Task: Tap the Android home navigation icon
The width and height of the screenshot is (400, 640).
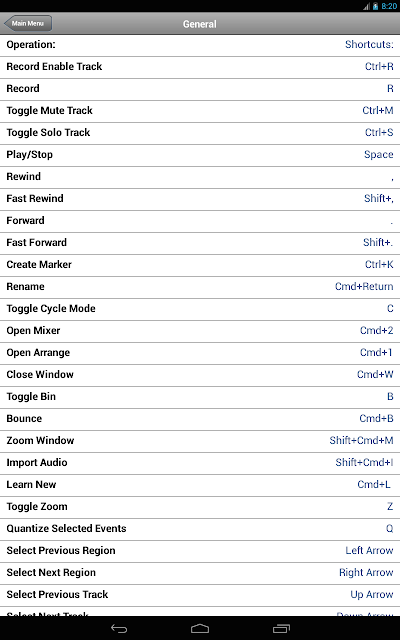Action: click(200, 629)
